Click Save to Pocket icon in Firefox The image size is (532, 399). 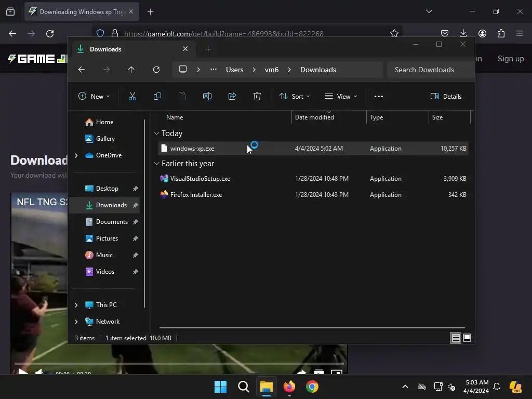(x=445, y=33)
